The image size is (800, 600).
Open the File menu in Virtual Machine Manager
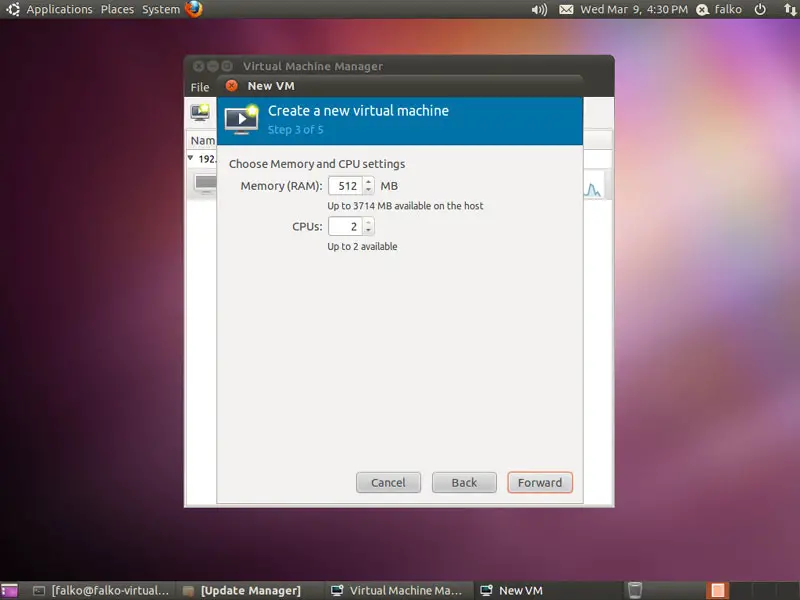pos(200,87)
